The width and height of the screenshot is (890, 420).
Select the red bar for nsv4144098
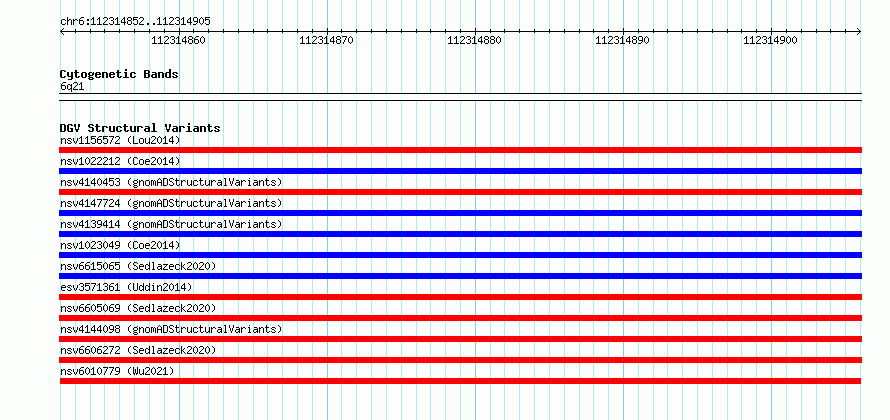click(x=461, y=339)
